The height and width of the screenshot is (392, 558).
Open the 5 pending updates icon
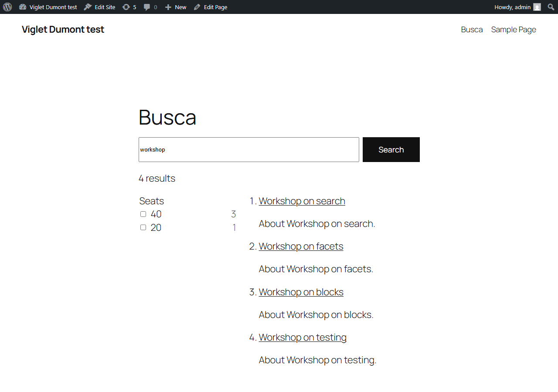[129, 7]
